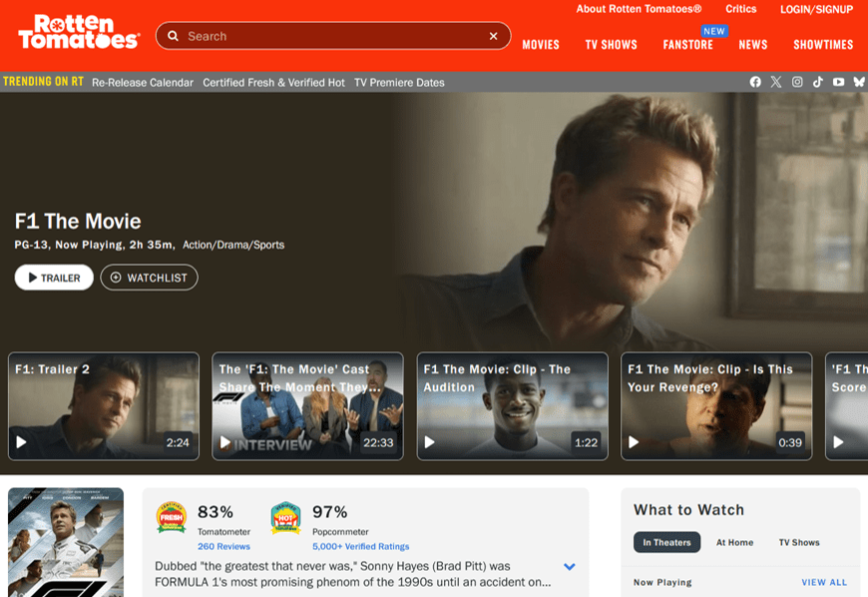Screen dimensions: 868x597
Task: Expand the movie synopsis with chevron
Action: pos(570,567)
